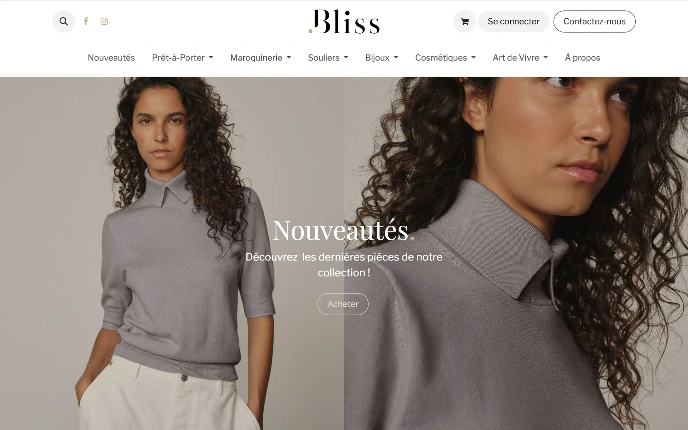
Task: Expand the Bijoux menu
Action: pos(382,57)
